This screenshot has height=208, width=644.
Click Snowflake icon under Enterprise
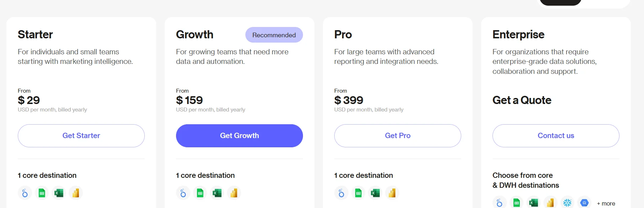click(567, 203)
